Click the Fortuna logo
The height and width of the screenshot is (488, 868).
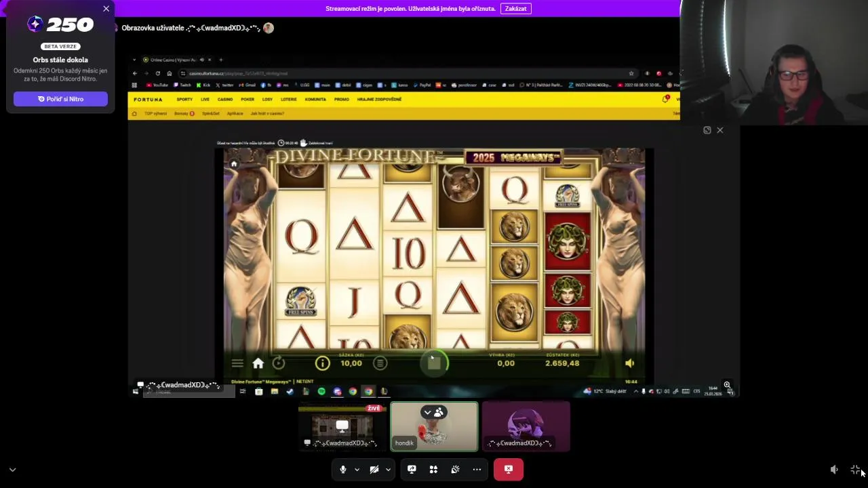point(148,99)
